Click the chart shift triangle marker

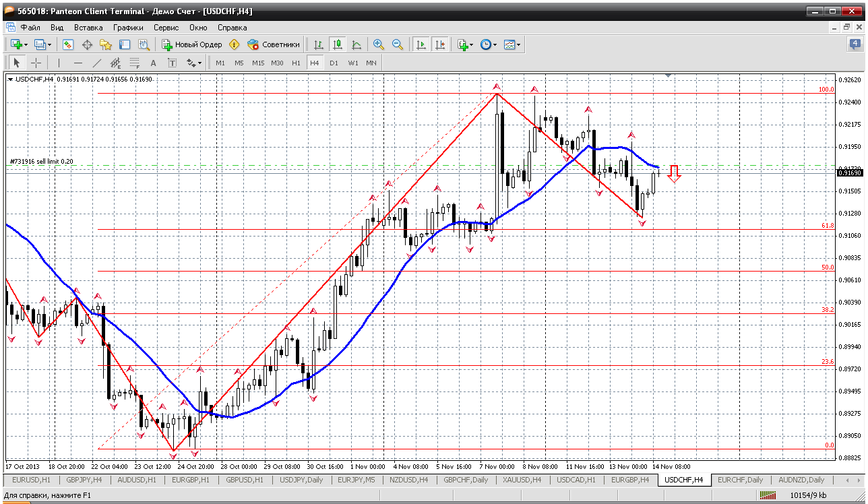pos(669,75)
